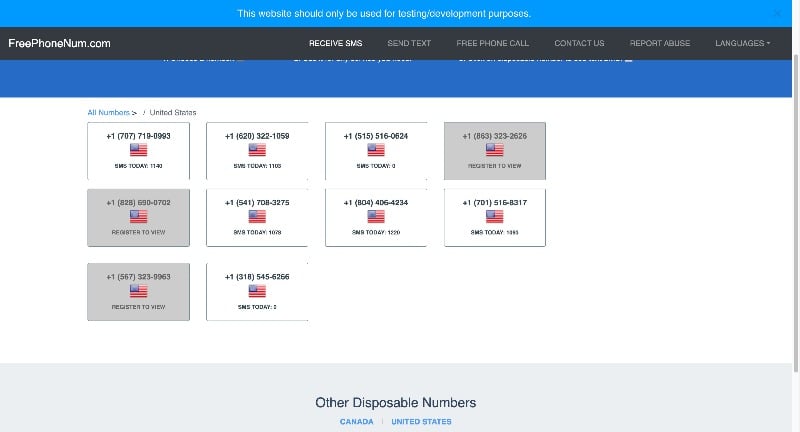Screen dimensions: 800x432
Task: Open the United States link at bottom
Action: click(421, 422)
